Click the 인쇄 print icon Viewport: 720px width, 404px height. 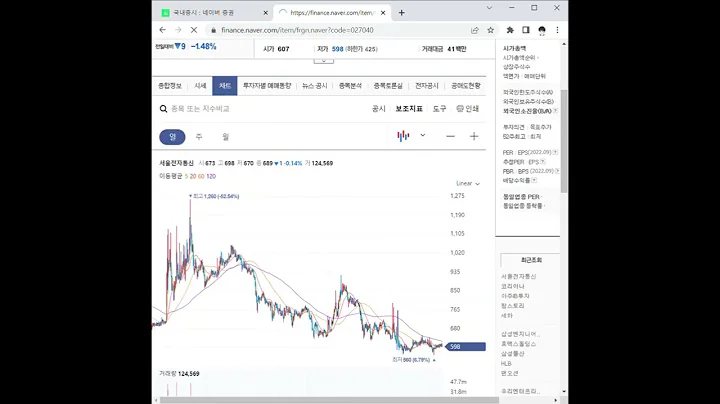tap(467, 109)
